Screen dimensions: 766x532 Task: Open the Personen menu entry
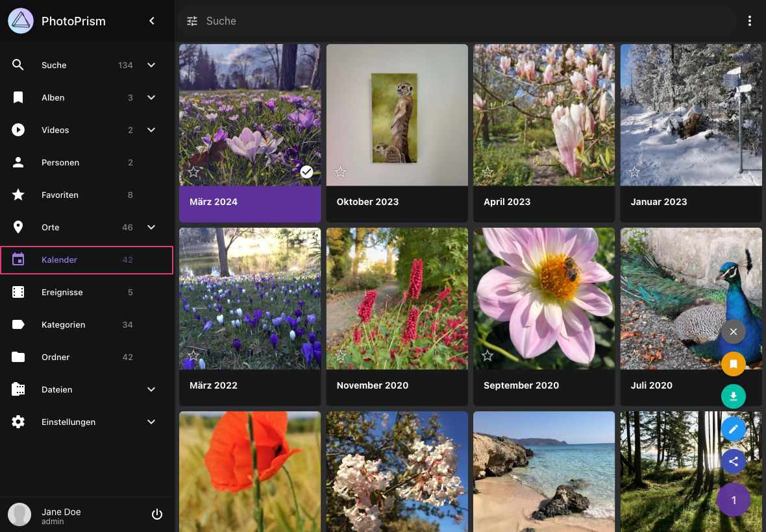87,163
